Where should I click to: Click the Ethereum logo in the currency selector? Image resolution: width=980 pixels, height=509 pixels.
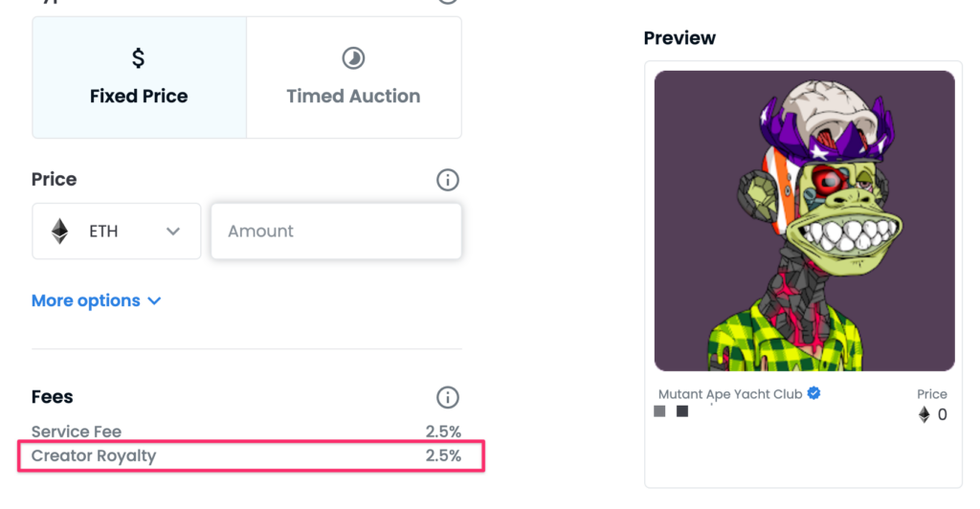[x=60, y=232]
